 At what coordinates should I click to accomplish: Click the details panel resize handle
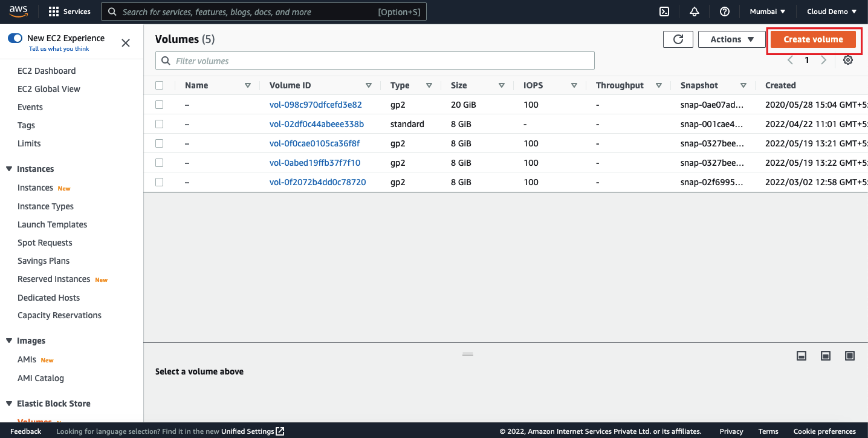click(x=468, y=353)
